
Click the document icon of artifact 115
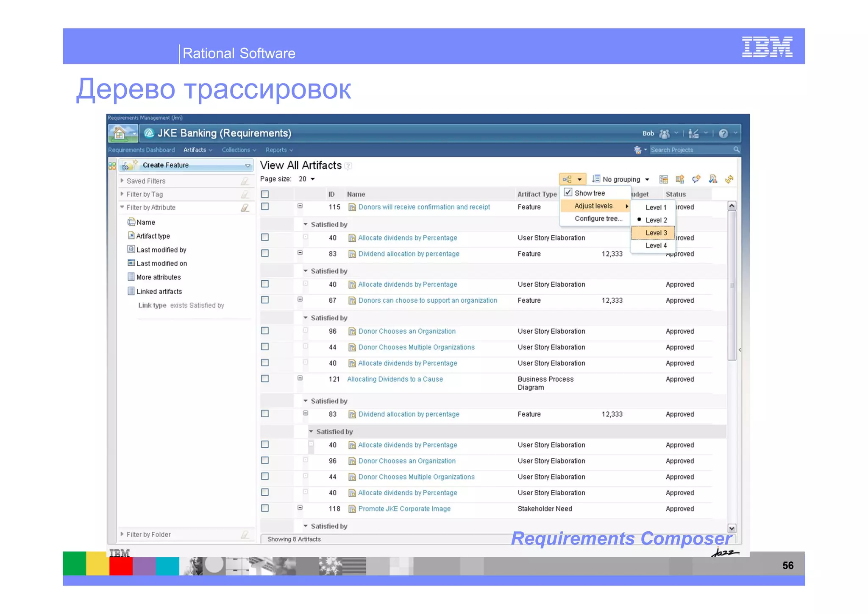coord(352,207)
